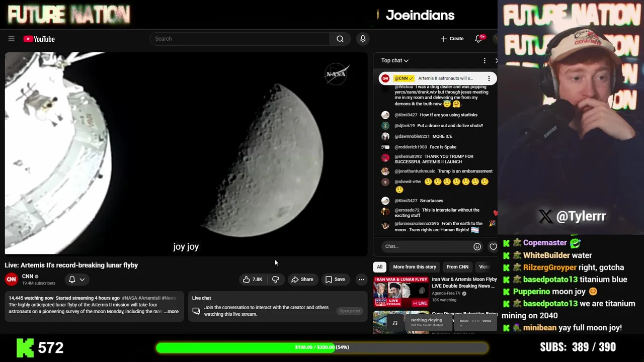Screen dimensions: 644x362
Task: Click the Open panel live chat button
Action: [x=350, y=311]
